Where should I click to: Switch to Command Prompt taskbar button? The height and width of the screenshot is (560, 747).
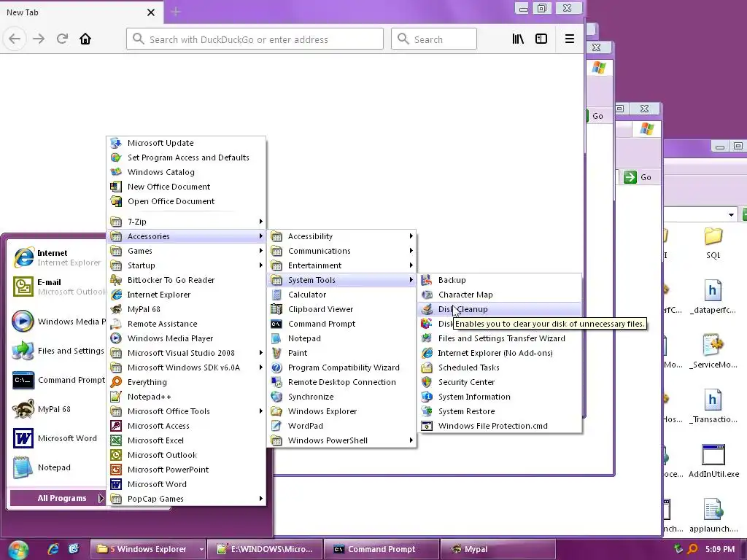click(381, 549)
